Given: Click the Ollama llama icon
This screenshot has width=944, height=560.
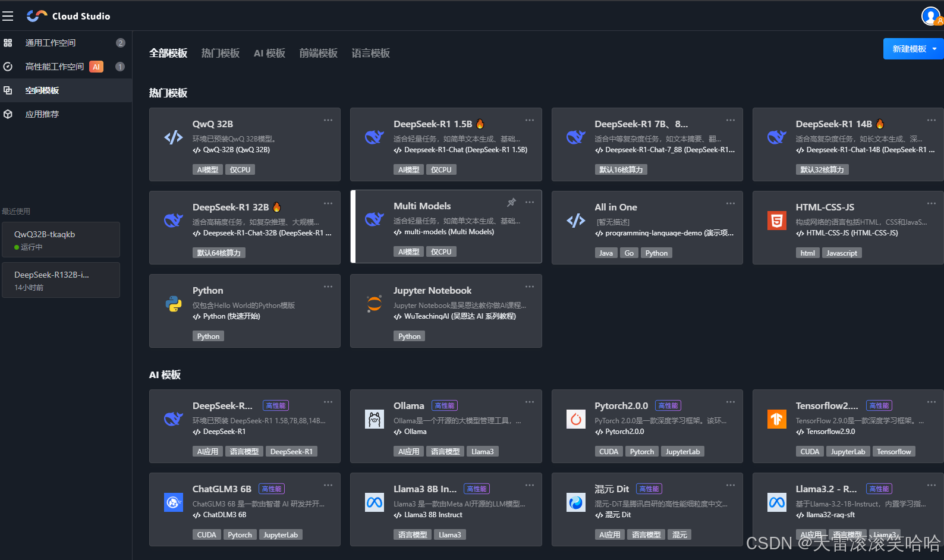Looking at the screenshot, I should (375, 419).
